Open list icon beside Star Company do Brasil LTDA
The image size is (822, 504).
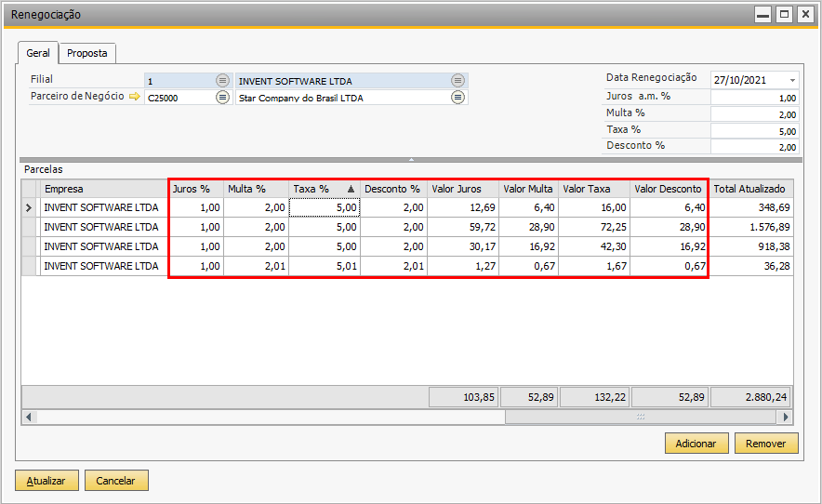pyautogui.click(x=457, y=97)
